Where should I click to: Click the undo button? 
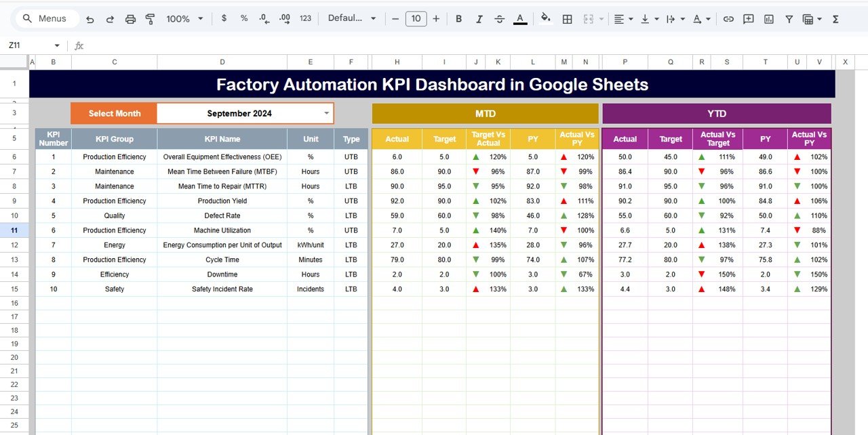[90, 18]
